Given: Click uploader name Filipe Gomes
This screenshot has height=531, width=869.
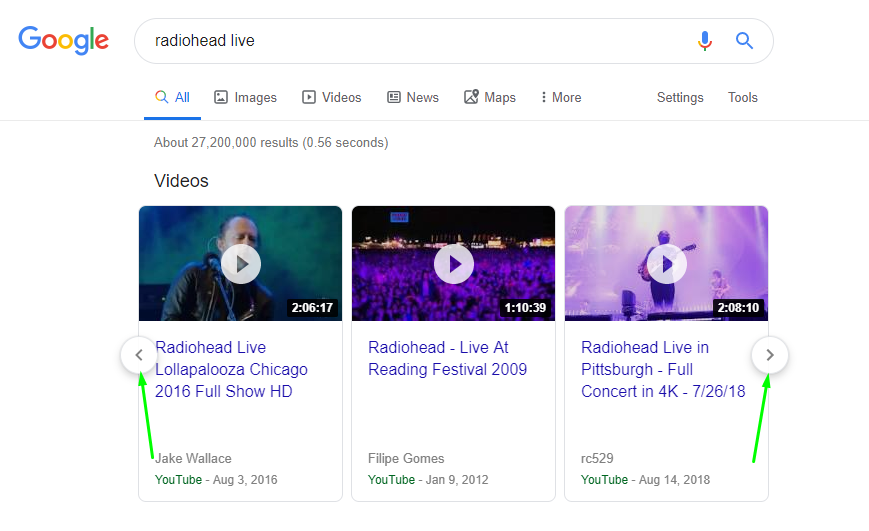Looking at the screenshot, I should pos(406,458).
